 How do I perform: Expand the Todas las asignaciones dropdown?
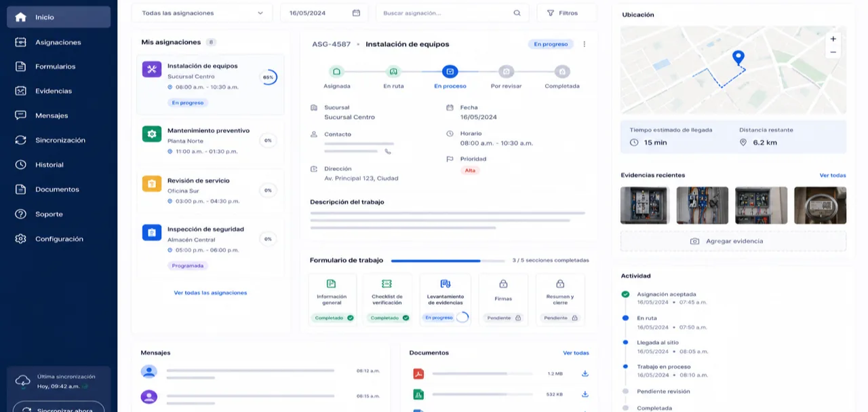(x=203, y=13)
